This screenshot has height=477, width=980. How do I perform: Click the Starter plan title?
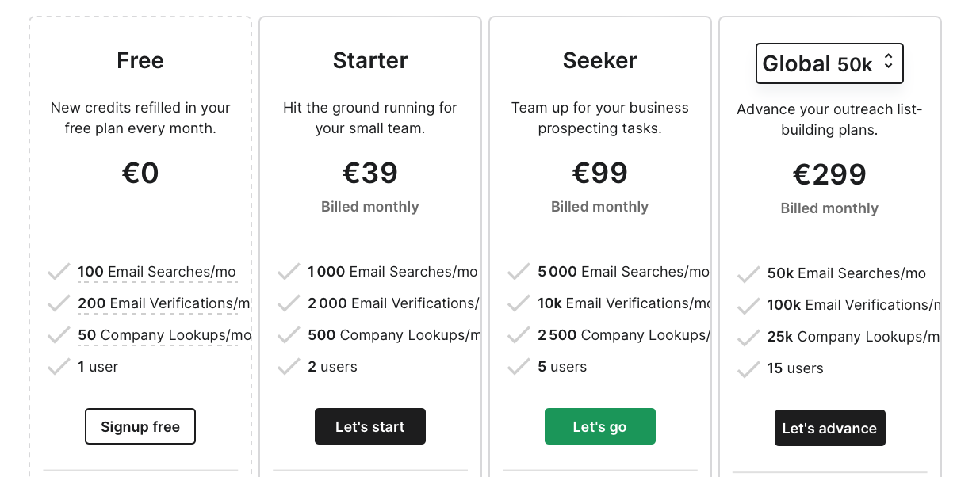click(x=370, y=60)
